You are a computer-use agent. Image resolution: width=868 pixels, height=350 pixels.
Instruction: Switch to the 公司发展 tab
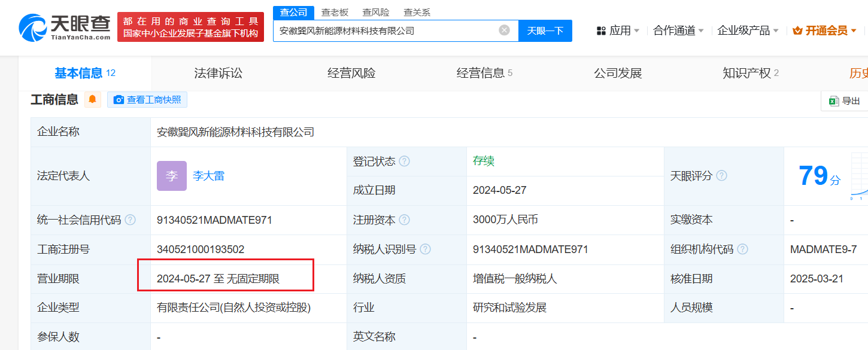pos(618,74)
